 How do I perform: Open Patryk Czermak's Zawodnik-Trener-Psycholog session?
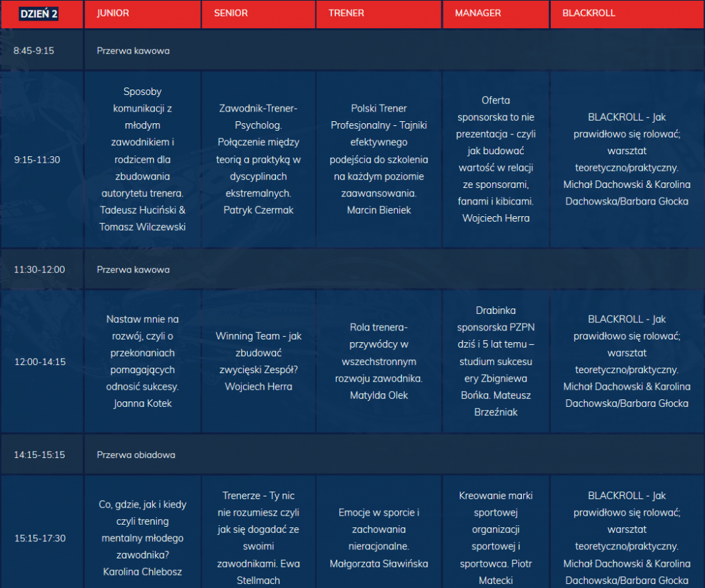coord(258,159)
